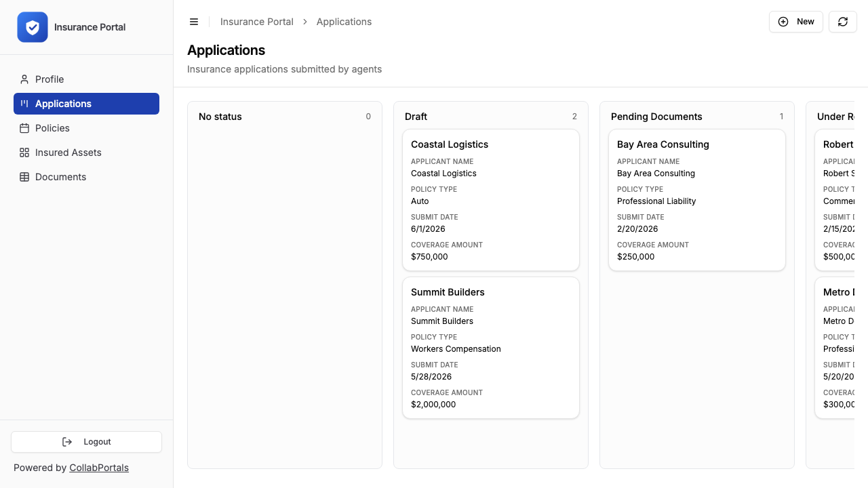
Task: Click the refresh icon button
Action: pos(843,22)
